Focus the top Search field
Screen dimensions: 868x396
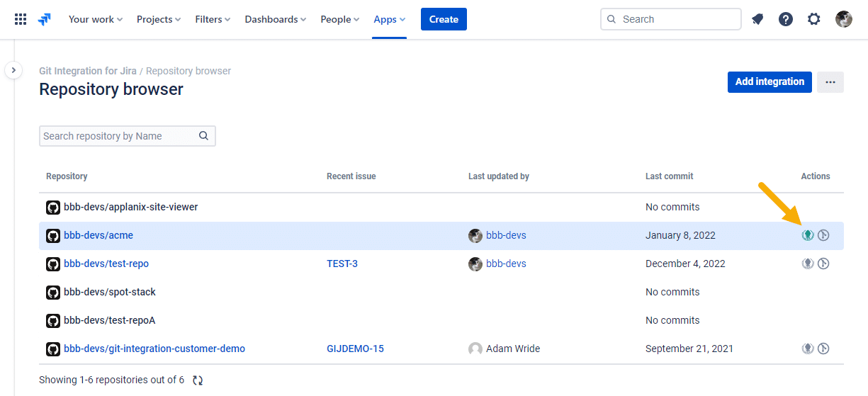[x=670, y=19]
